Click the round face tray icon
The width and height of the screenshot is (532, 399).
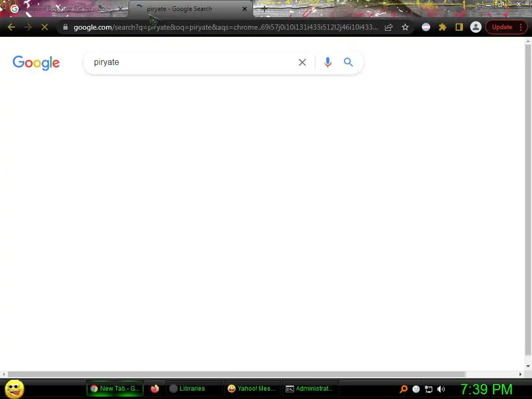[x=416, y=389]
